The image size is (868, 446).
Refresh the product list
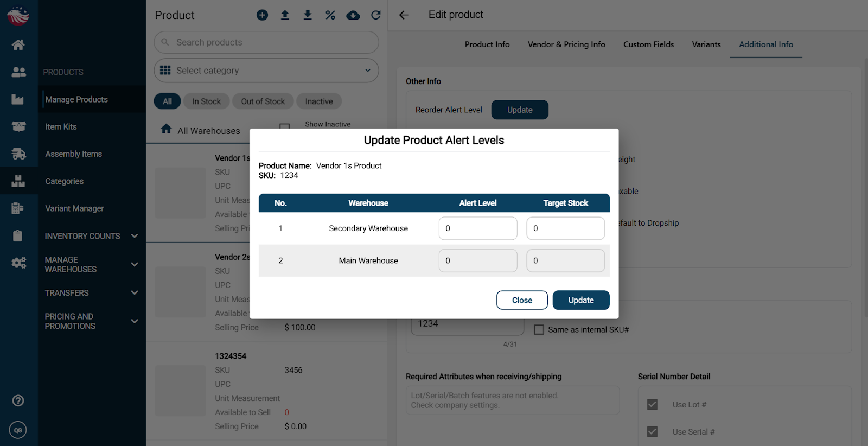376,15
